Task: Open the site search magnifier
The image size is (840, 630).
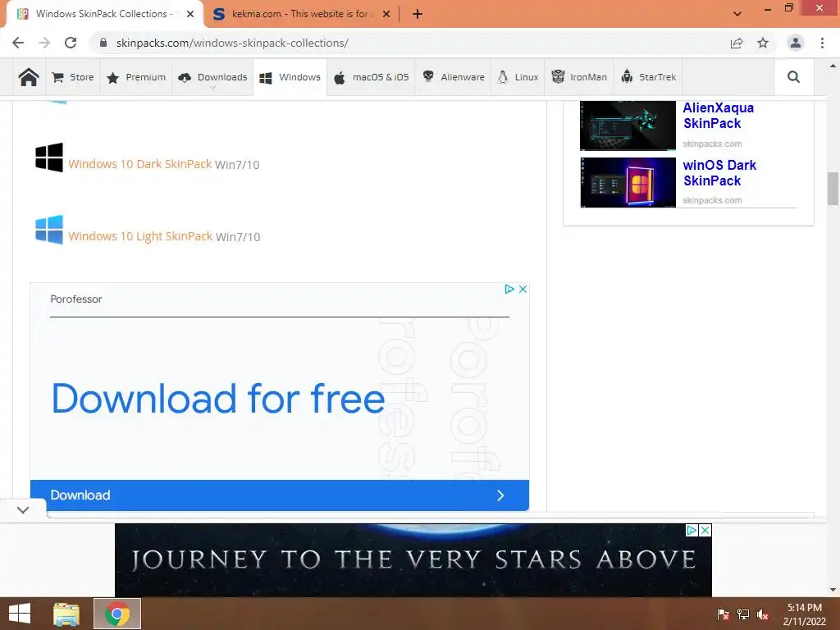Action: pyautogui.click(x=793, y=77)
